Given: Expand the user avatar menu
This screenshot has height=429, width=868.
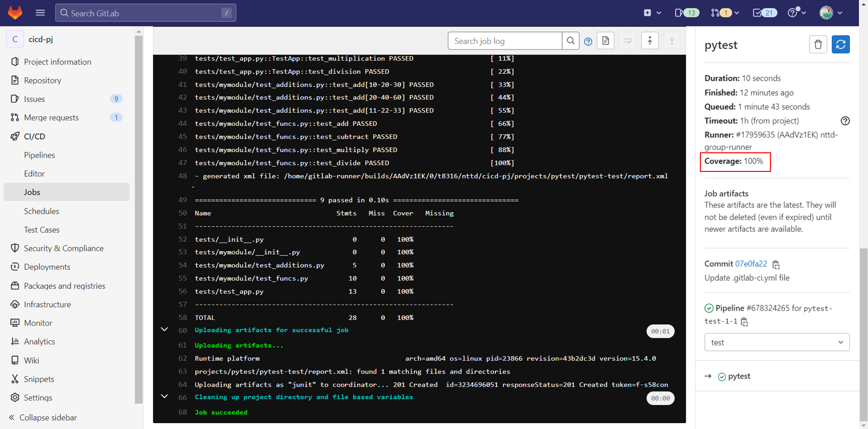Looking at the screenshot, I should click(831, 13).
